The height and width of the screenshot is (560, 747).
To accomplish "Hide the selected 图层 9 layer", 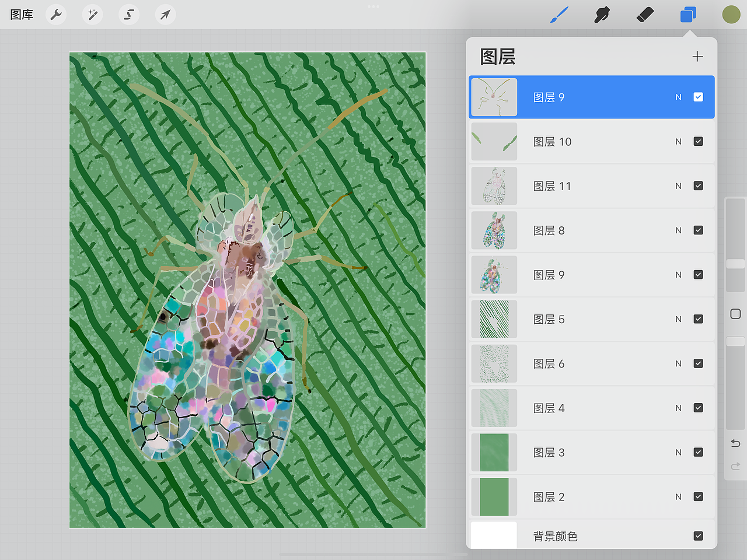I will pyautogui.click(x=698, y=97).
